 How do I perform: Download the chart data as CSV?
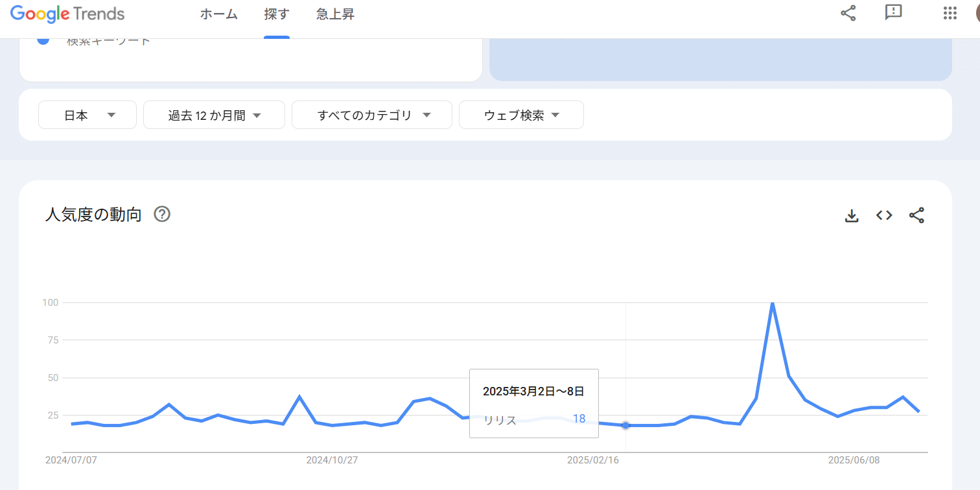[x=852, y=216]
